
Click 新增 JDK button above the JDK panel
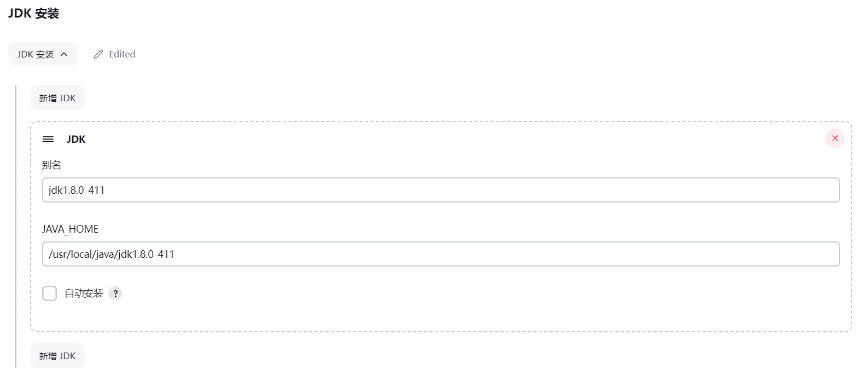[x=57, y=98]
